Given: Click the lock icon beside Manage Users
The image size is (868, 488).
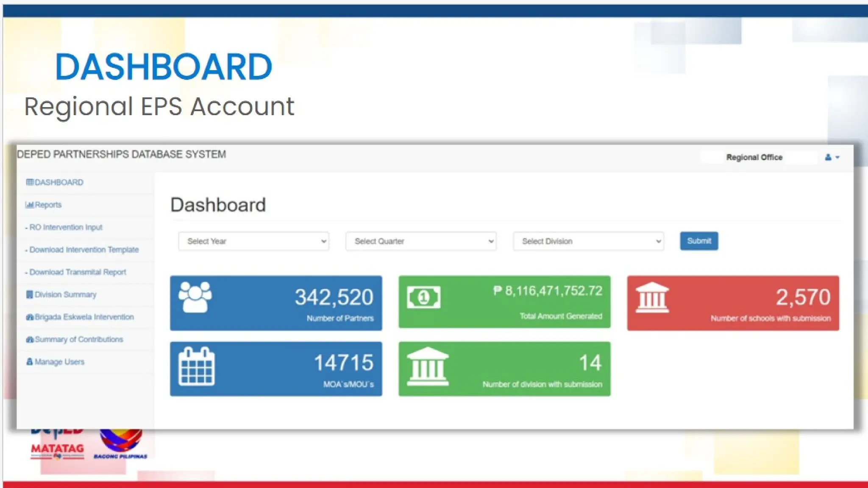Looking at the screenshot, I should tap(29, 362).
